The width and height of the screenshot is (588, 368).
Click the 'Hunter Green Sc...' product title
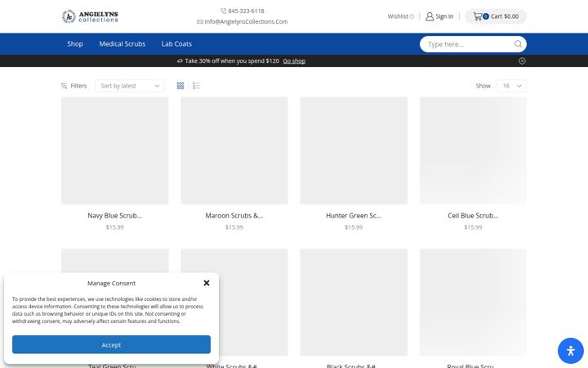pyautogui.click(x=354, y=216)
